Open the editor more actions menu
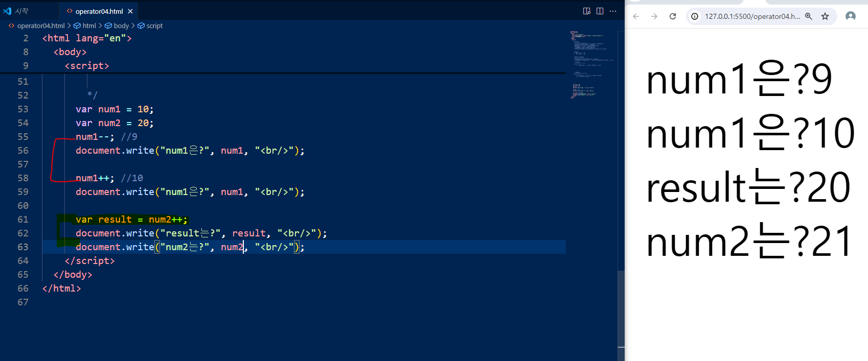The height and width of the screenshot is (361, 868). (x=613, y=11)
